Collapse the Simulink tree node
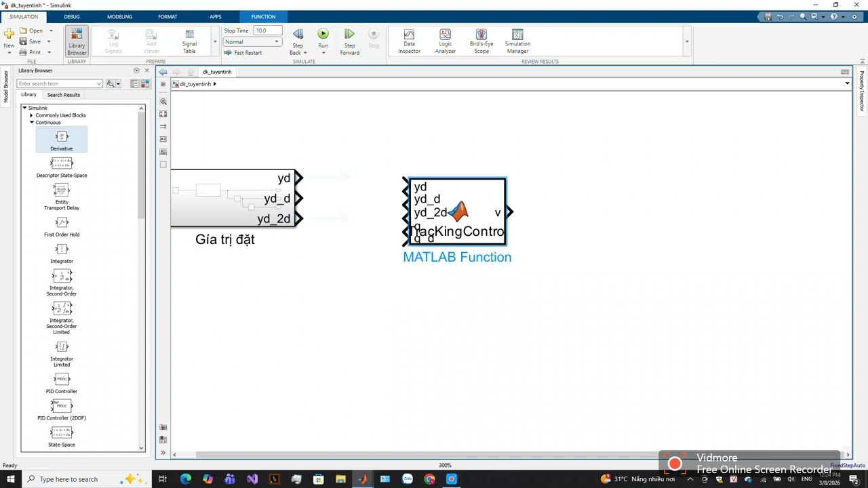868x488 pixels. pyautogui.click(x=24, y=108)
